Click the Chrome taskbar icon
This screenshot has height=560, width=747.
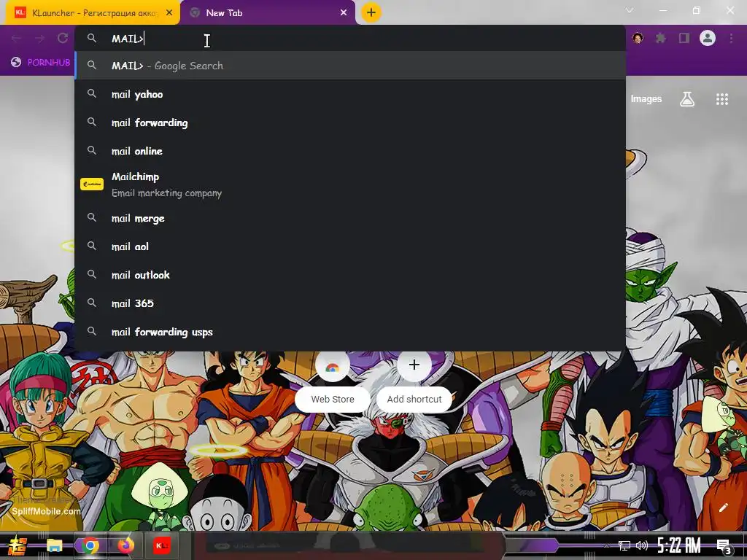[90, 545]
